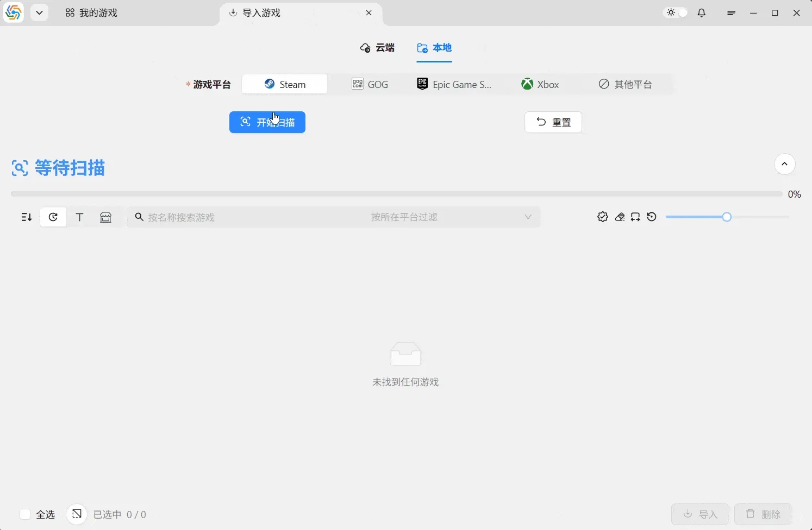Select sort by platform store icon

105,217
